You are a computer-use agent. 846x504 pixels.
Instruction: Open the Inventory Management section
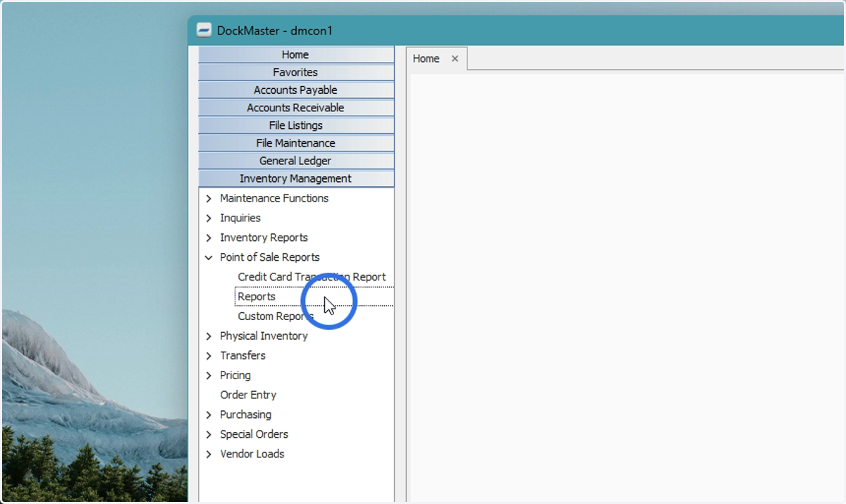(296, 178)
